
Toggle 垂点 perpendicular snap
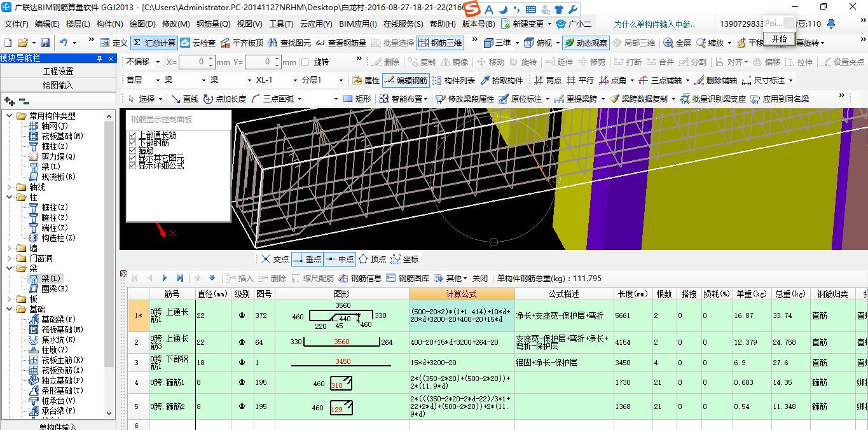[308, 259]
